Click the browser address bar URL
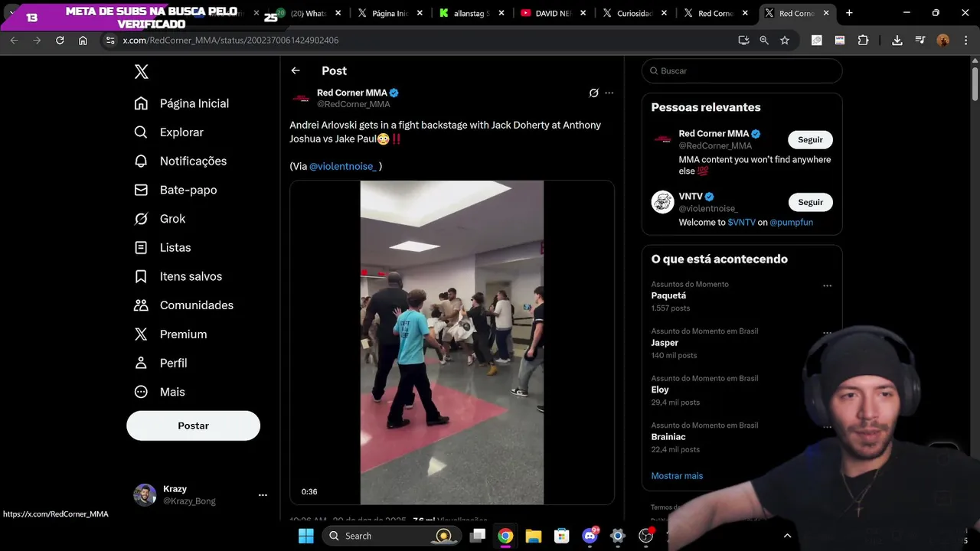 [x=230, y=40]
